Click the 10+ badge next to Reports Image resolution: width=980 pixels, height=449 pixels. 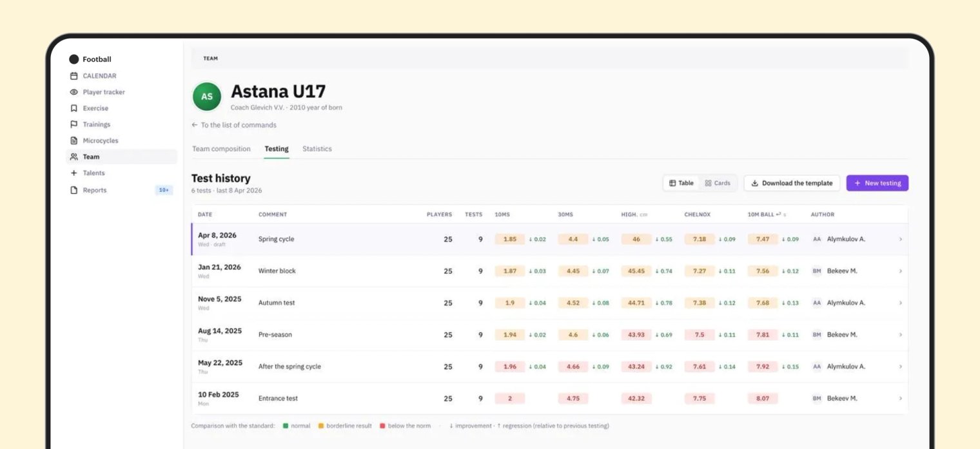click(164, 190)
